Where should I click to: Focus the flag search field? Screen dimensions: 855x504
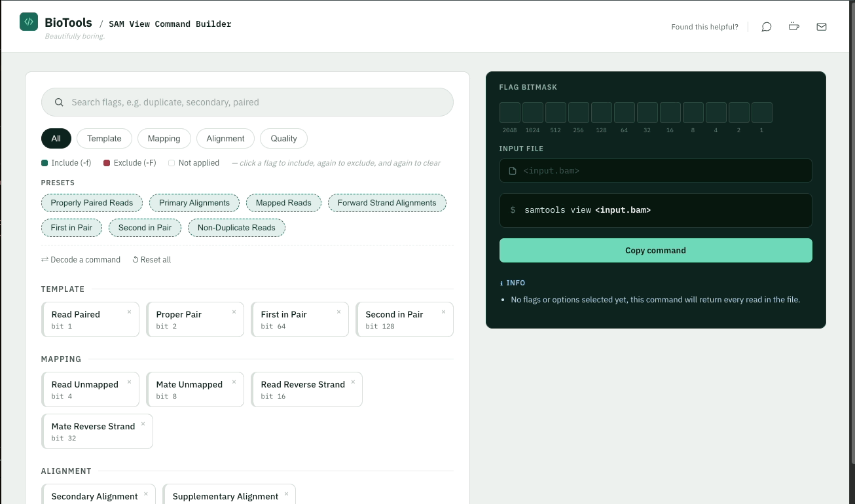coord(247,102)
